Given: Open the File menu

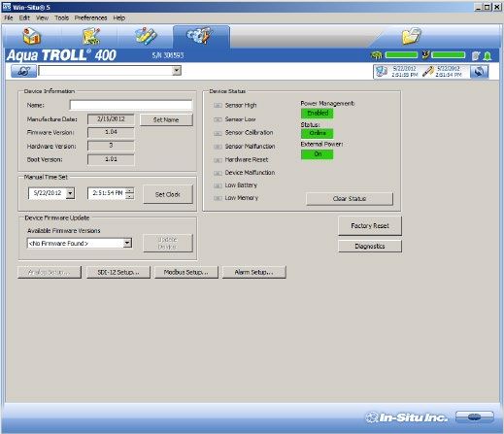Looking at the screenshot, I should [x=9, y=17].
